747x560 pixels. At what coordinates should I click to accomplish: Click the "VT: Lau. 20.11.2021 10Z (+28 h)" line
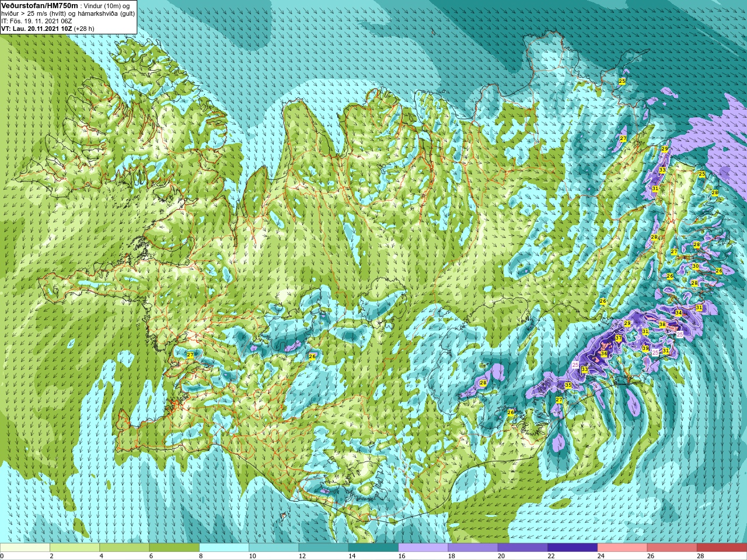tap(48, 28)
